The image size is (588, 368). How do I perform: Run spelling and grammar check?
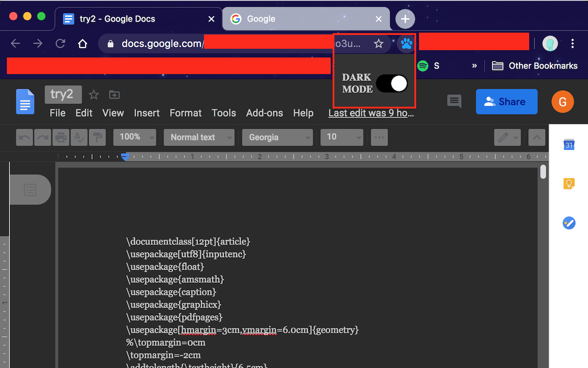(79, 137)
